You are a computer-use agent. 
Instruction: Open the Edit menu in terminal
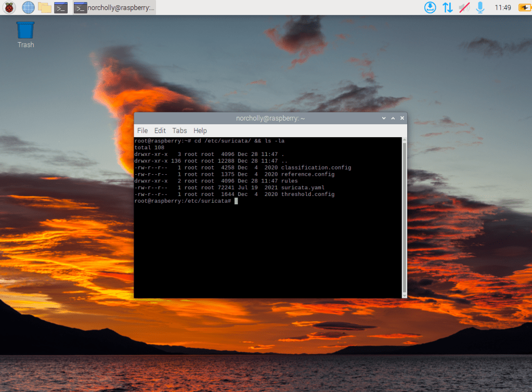point(160,130)
